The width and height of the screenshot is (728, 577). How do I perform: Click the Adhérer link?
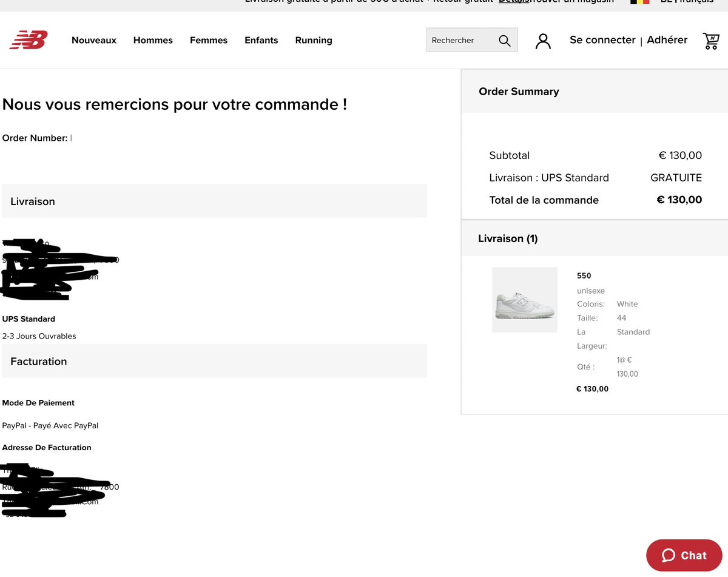[x=667, y=40]
